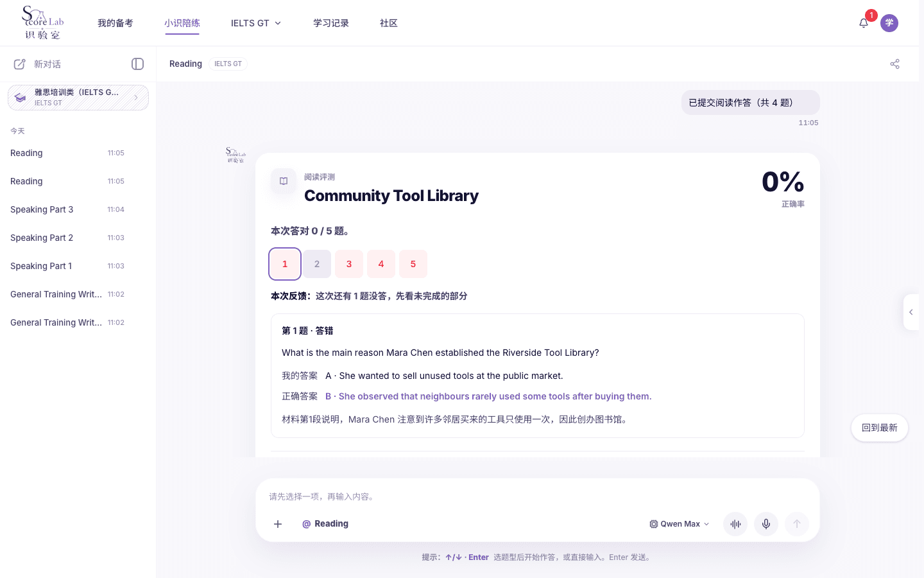Click the plus attachment icon

(278, 524)
